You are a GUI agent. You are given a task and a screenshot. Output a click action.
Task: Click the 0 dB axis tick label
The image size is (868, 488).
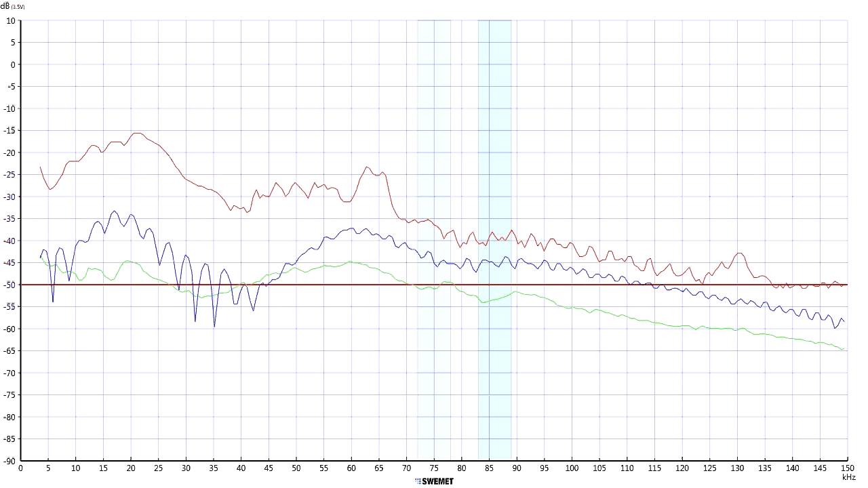(14, 64)
